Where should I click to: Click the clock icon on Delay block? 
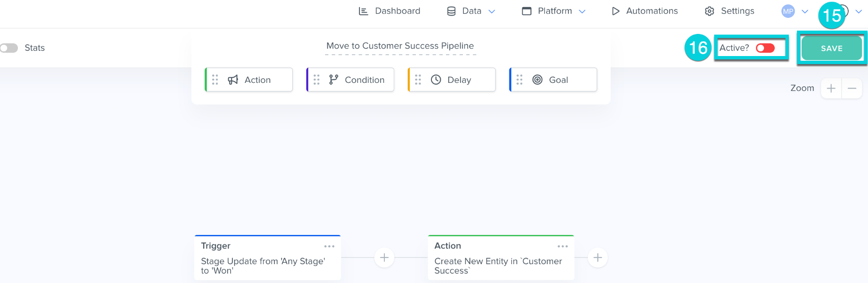point(436,80)
